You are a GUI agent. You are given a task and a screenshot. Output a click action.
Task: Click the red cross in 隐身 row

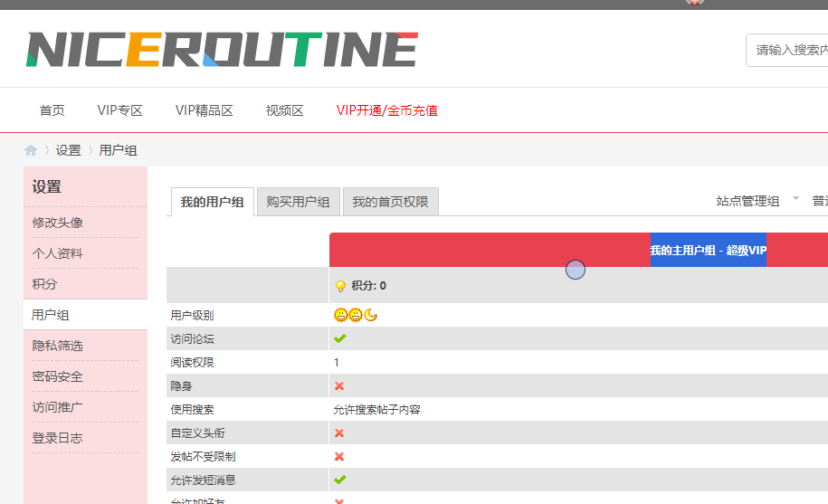(x=339, y=385)
